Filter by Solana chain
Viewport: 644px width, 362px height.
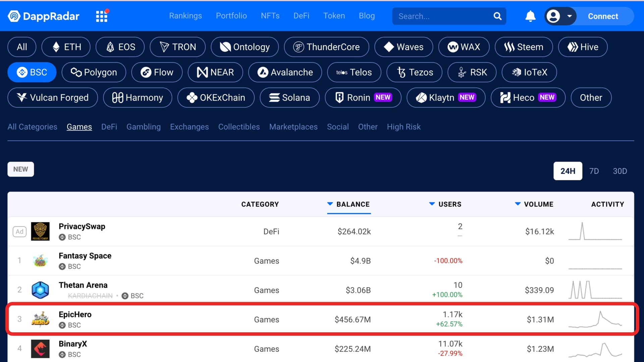click(289, 98)
